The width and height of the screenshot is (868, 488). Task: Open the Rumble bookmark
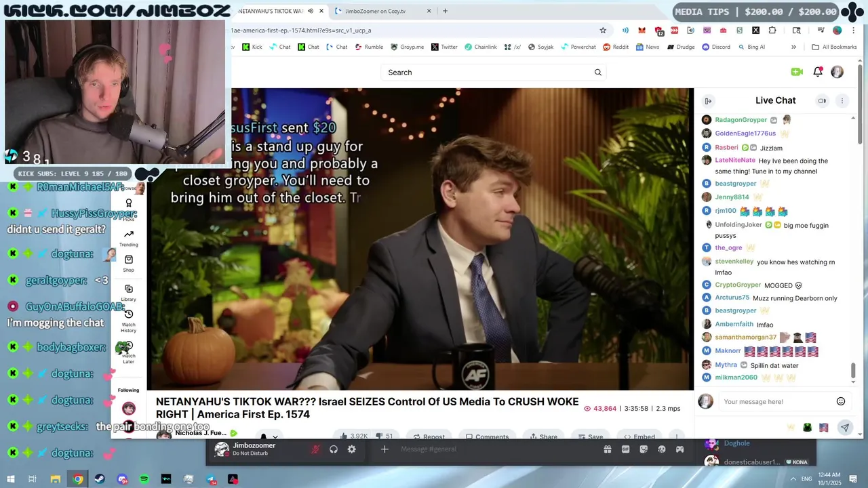coord(369,47)
